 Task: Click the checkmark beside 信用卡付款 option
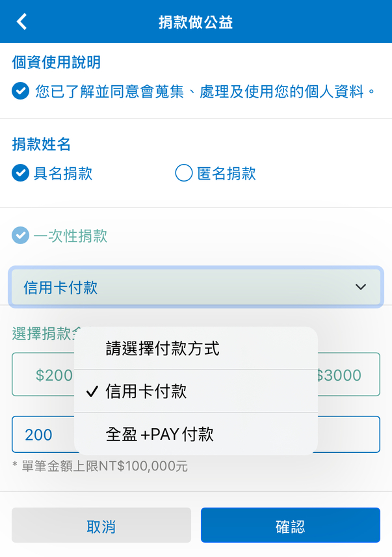click(92, 391)
